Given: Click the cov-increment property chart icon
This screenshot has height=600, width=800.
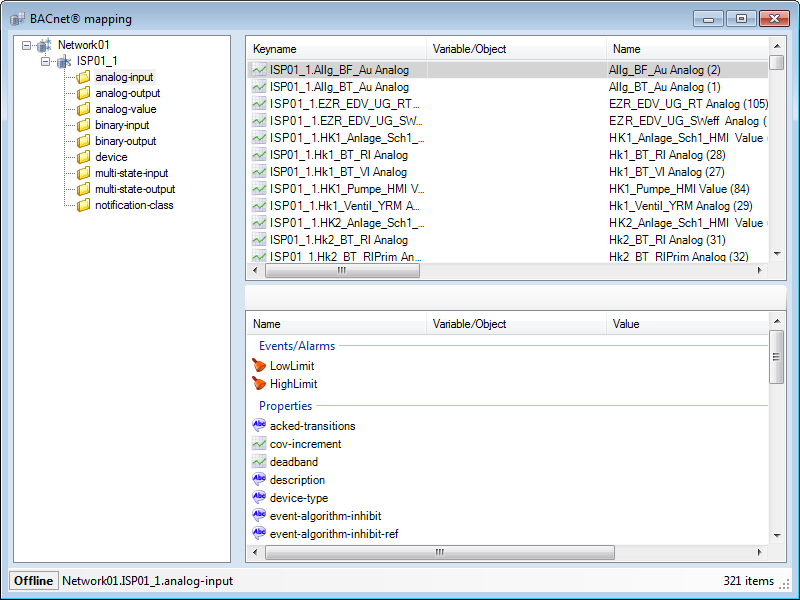Looking at the screenshot, I should coord(259,444).
